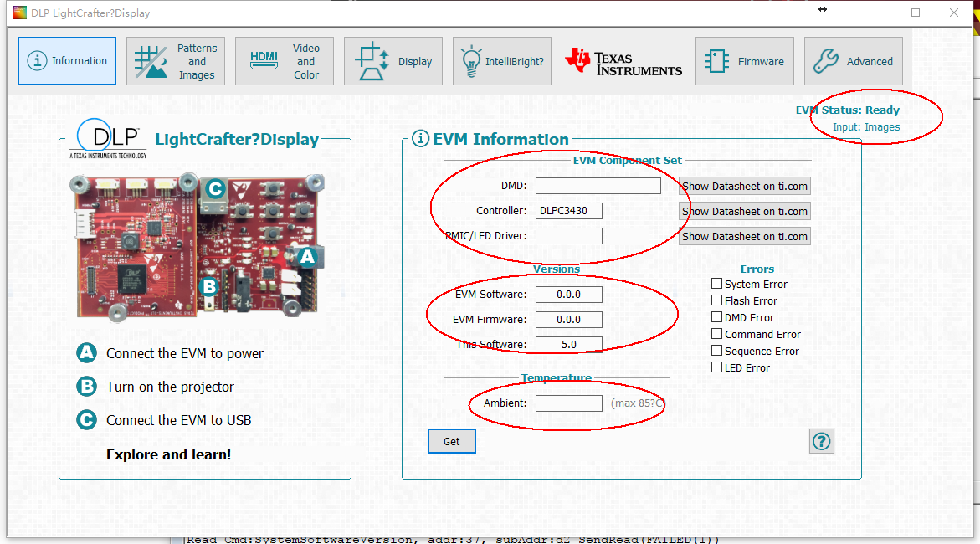The width and height of the screenshot is (980, 544).
Task: Open the Advanced tab
Action: click(x=853, y=60)
